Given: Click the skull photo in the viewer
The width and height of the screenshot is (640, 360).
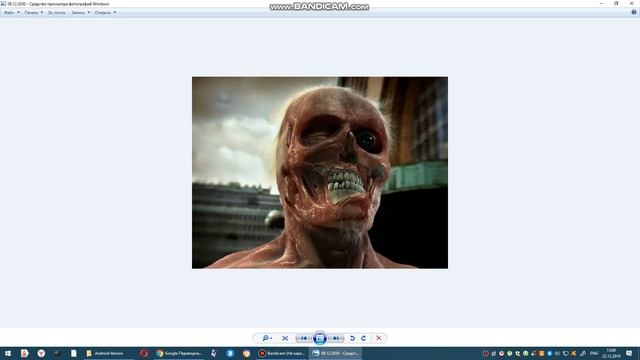Looking at the screenshot, I should tap(320, 172).
